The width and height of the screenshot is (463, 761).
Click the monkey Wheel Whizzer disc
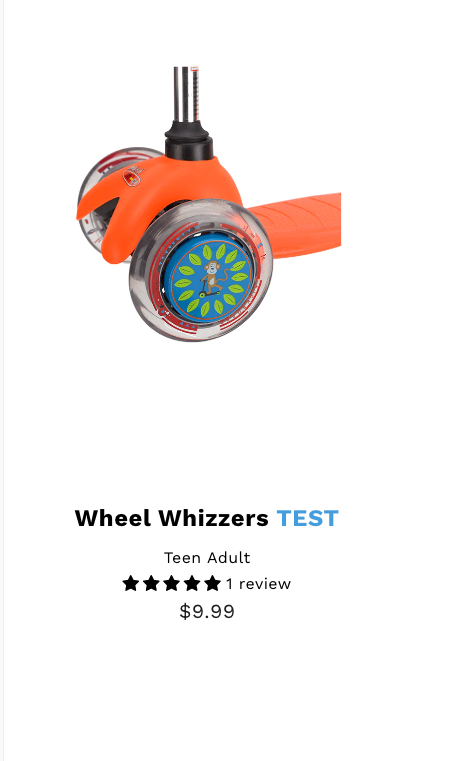(209, 279)
